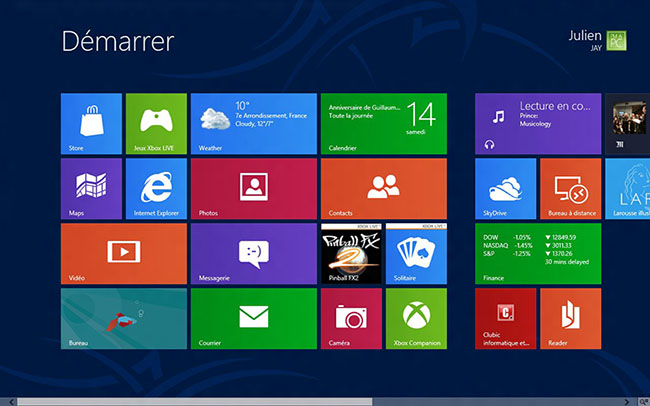The height and width of the screenshot is (406, 650).
Task: Open the Finance stock tile
Action: point(538,254)
